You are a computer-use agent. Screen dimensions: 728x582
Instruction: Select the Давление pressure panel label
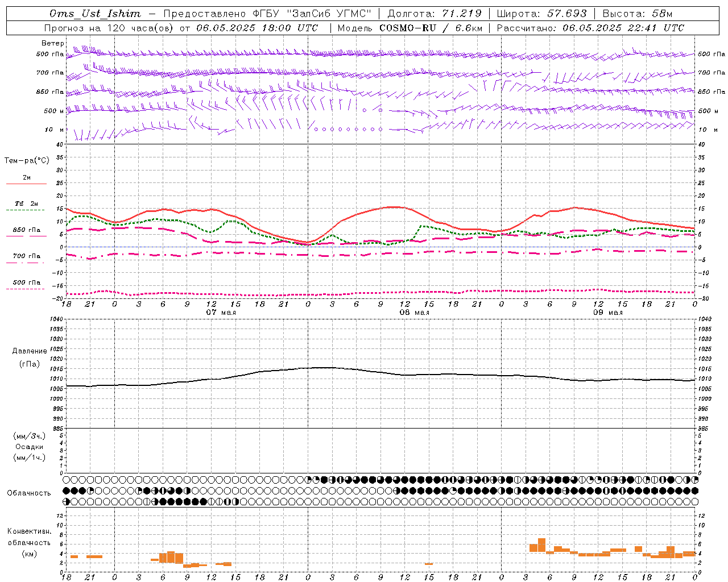point(30,351)
